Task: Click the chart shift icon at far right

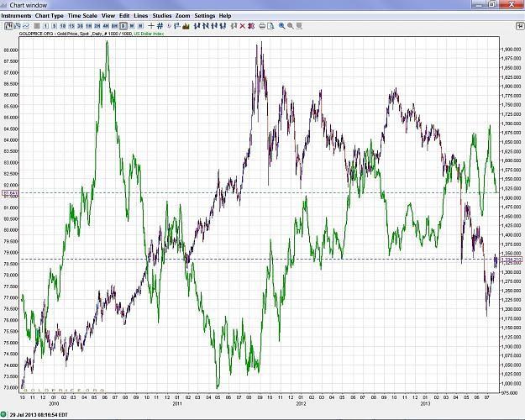Action: pos(520,26)
